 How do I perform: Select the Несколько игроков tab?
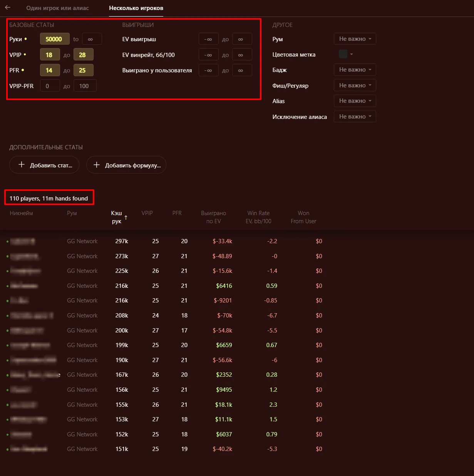pyautogui.click(x=136, y=8)
